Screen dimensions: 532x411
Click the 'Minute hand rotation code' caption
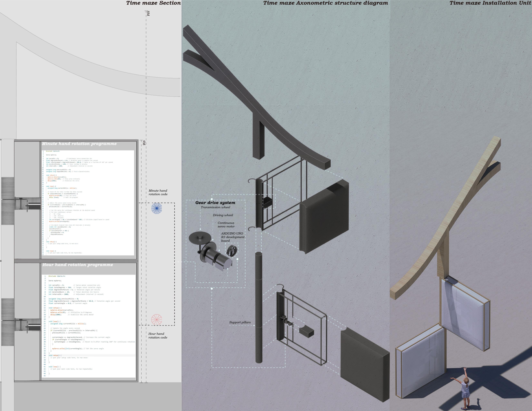pos(158,192)
